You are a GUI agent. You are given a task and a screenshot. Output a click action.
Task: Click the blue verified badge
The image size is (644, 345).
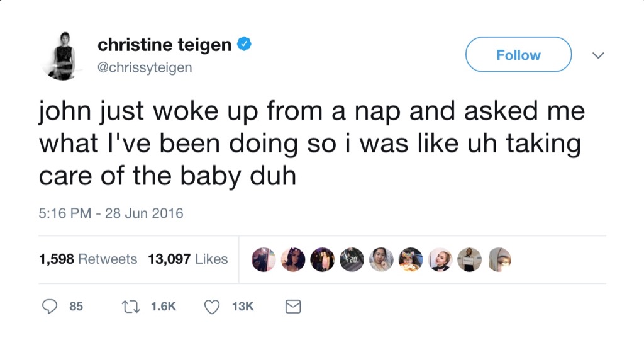point(245,44)
